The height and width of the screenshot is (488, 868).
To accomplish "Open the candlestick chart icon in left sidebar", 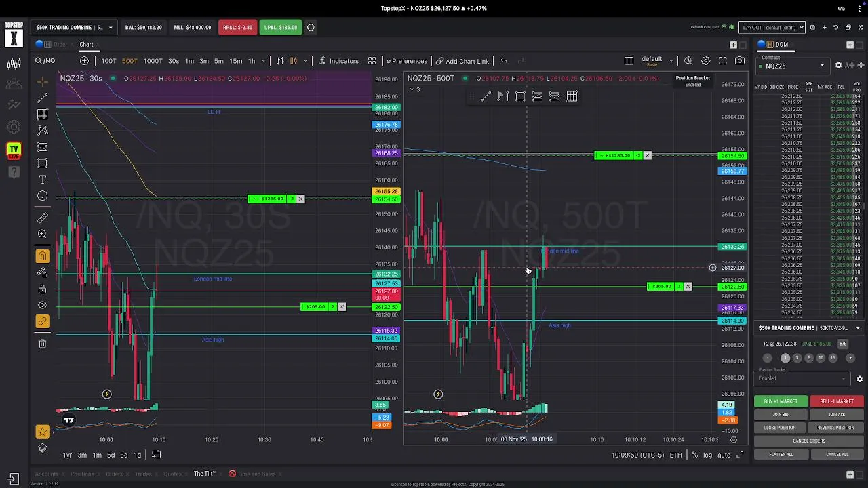I will tap(14, 64).
